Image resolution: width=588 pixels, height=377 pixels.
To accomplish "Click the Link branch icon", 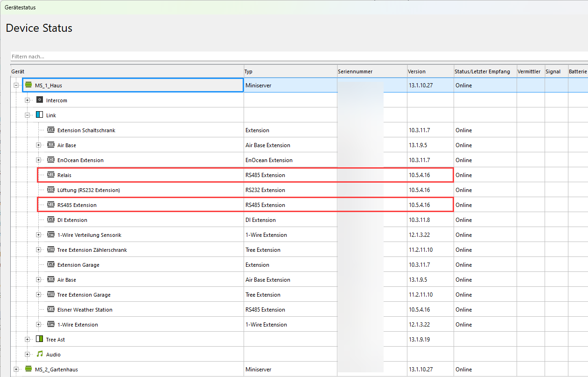I will tap(40, 115).
